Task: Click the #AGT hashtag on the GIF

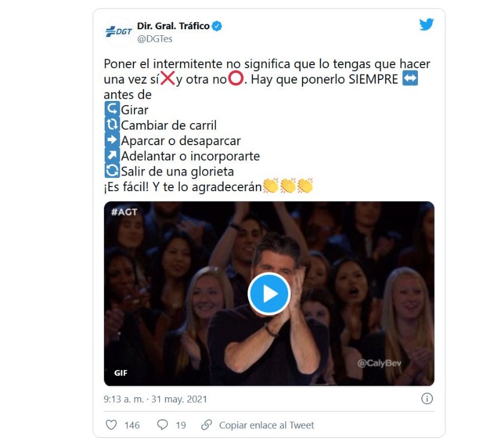Action: click(124, 212)
